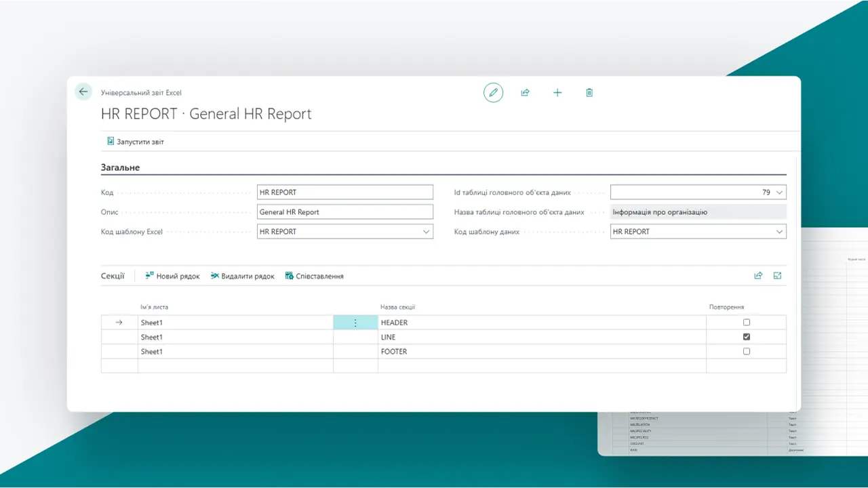Image resolution: width=868 pixels, height=488 pixels.
Task: Click the Опис input showing General HR Report
Action: (x=344, y=211)
